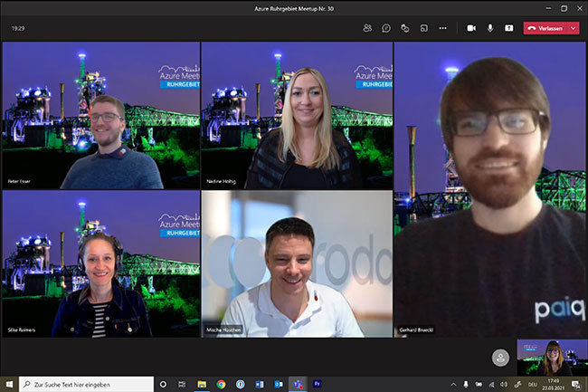
Task: Minimize the Teams meeting window
Action: click(548, 8)
